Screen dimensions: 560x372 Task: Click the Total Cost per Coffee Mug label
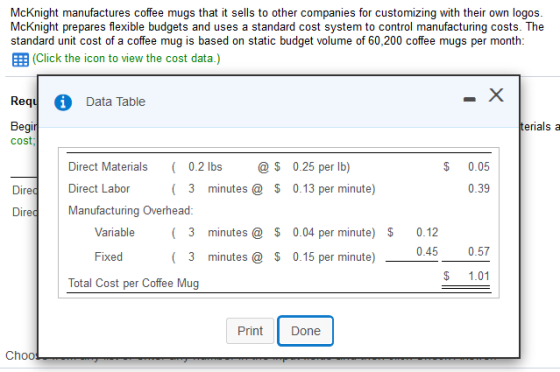134,283
